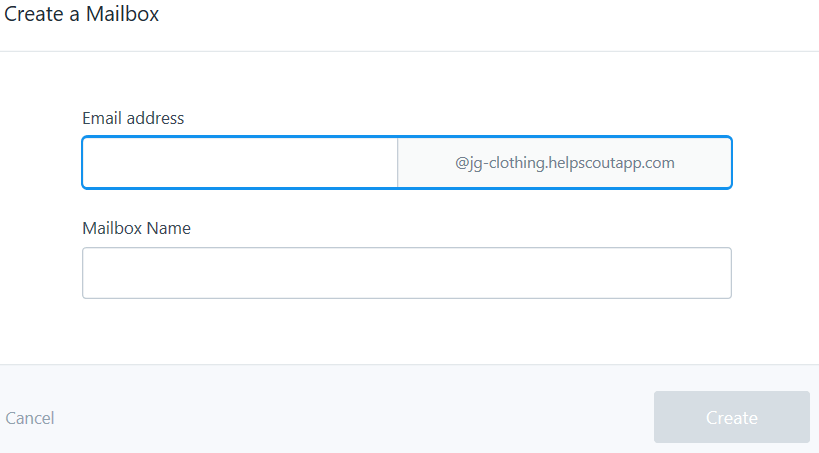
Task: Click the Mailbox Name label above the second field
Action: click(x=136, y=228)
